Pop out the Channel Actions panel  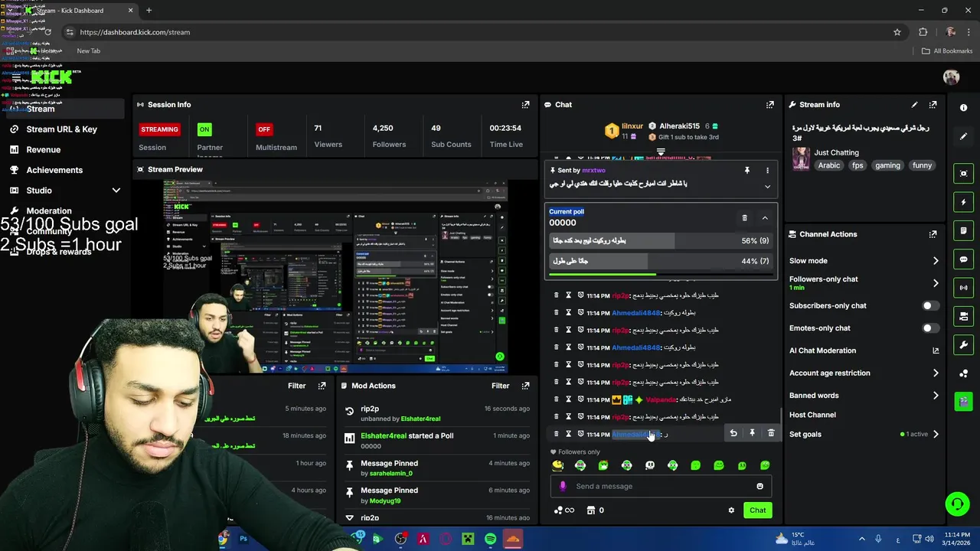[933, 234]
